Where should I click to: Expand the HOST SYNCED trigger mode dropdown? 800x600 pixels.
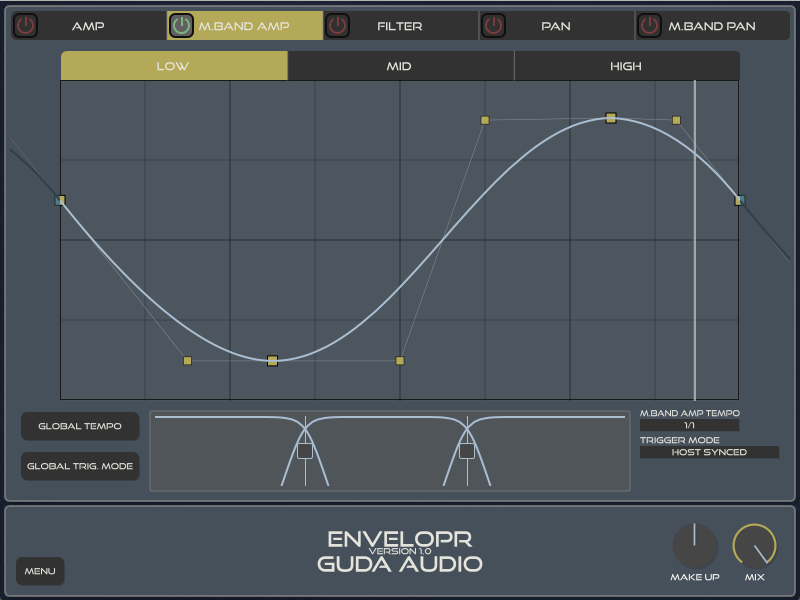[x=709, y=452]
